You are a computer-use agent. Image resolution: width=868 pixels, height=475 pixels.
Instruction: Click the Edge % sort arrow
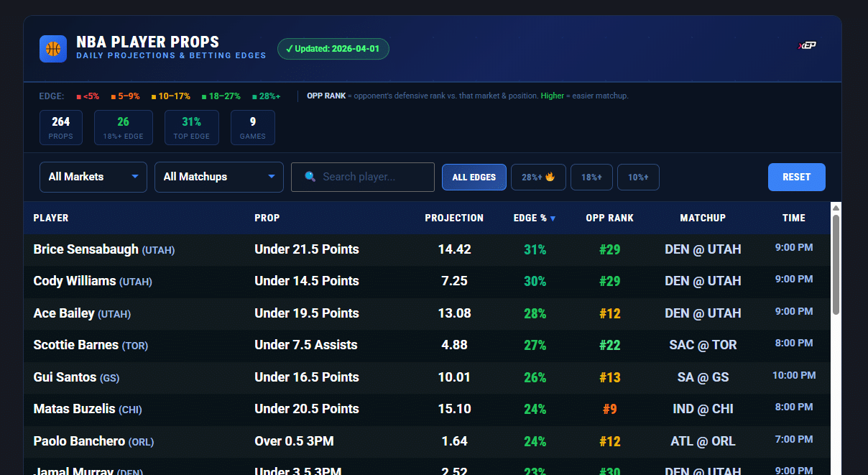(x=553, y=218)
